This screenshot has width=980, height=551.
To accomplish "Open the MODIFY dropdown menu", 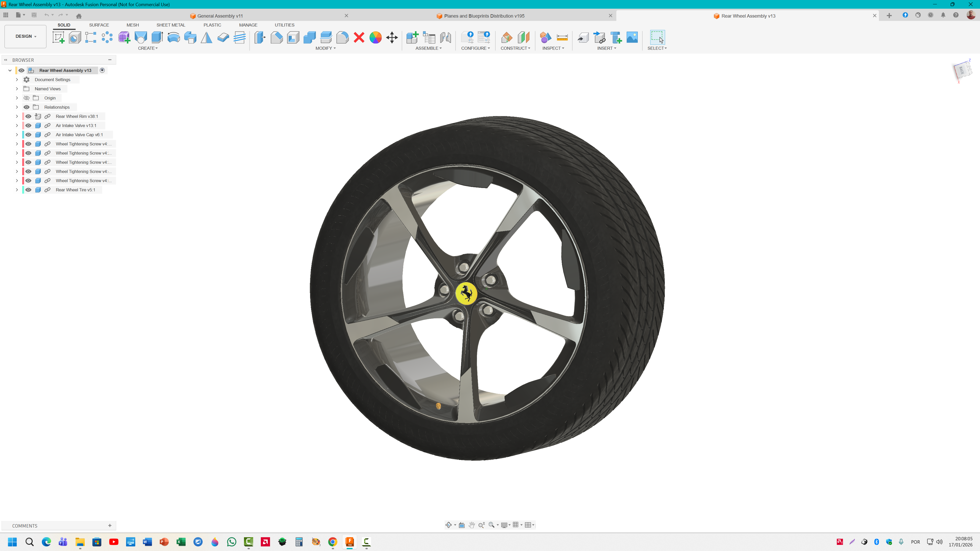I will (325, 48).
